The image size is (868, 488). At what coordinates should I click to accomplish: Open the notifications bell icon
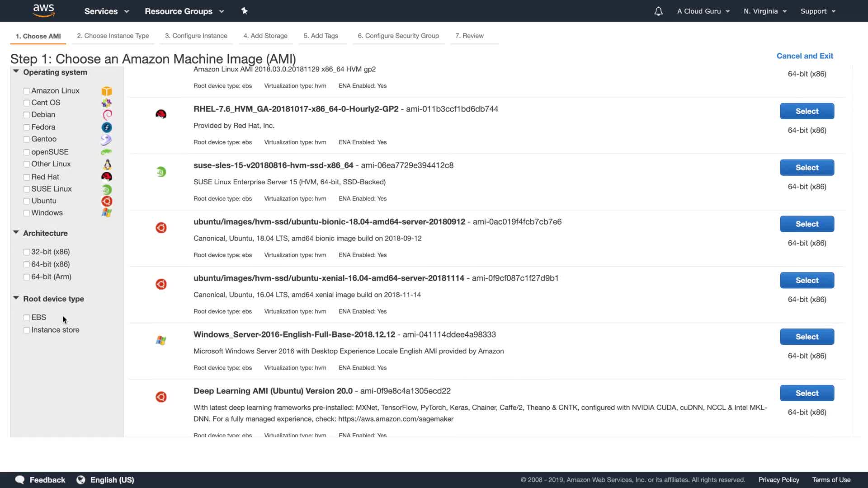(658, 11)
